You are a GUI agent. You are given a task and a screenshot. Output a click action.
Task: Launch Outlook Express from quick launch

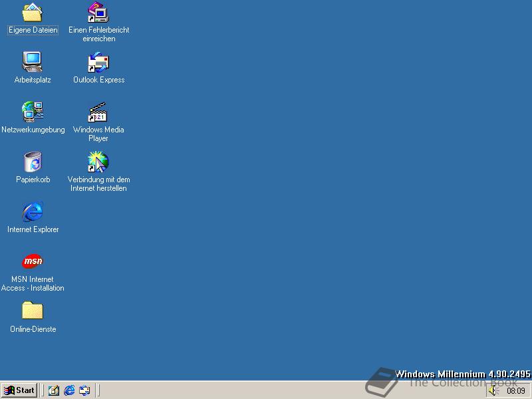84,390
